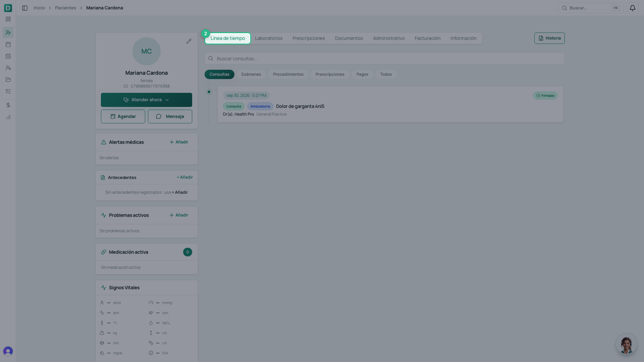The height and width of the screenshot is (362, 644).
Task: Open the Dolor de garganta 4nl5 consultation
Action: pos(390,104)
